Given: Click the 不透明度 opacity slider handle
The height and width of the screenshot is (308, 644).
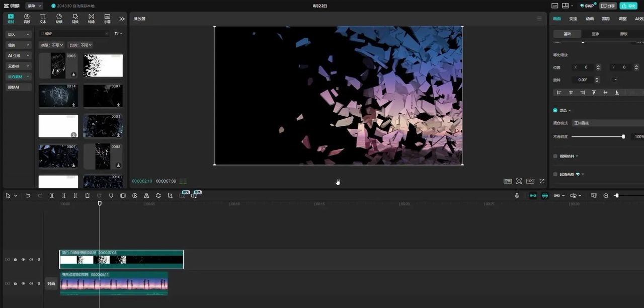Looking at the screenshot, I should (x=623, y=137).
